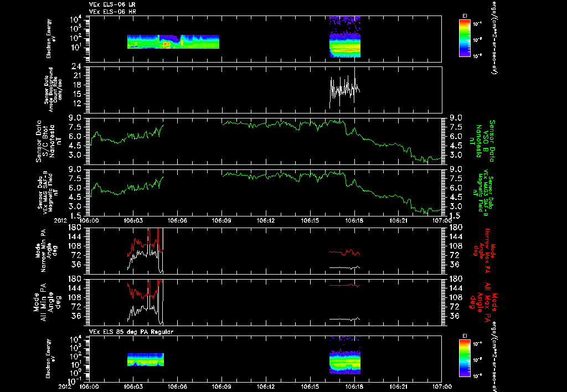The width and height of the screenshot is (567, 392).
Task: Select the 'Anode Background Count Rate' axis label
Action: [53, 90]
